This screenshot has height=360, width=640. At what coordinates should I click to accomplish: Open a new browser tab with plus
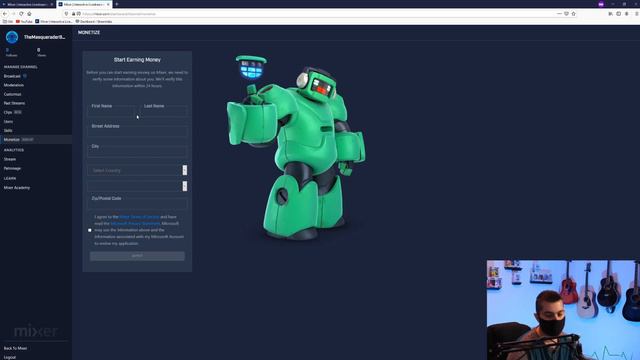click(116, 4)
